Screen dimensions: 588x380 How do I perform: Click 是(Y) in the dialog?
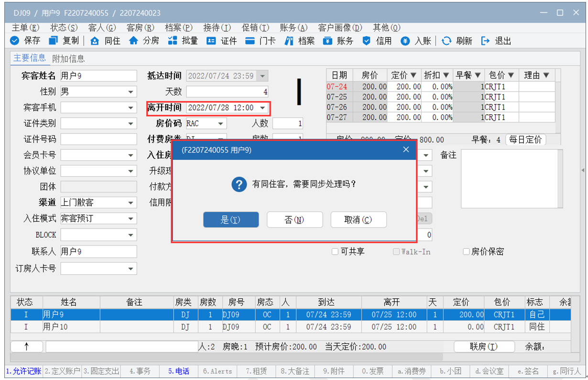point(231,220)
